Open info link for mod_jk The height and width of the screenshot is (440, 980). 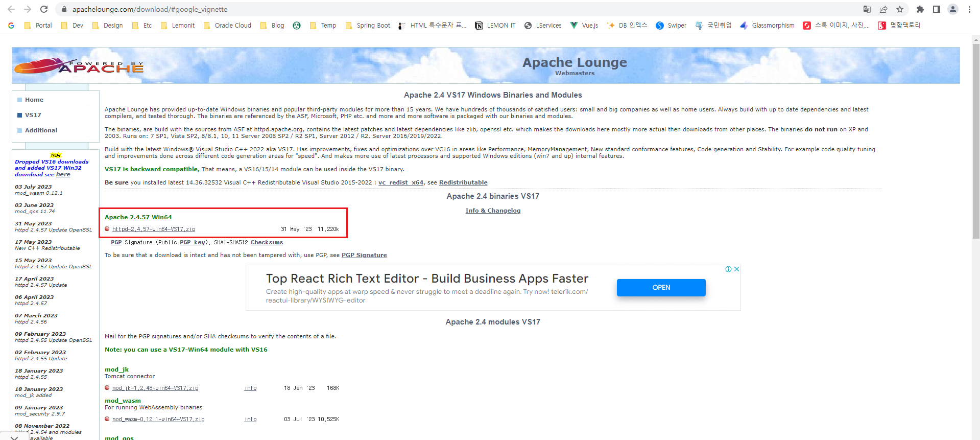tap(250, 388)
